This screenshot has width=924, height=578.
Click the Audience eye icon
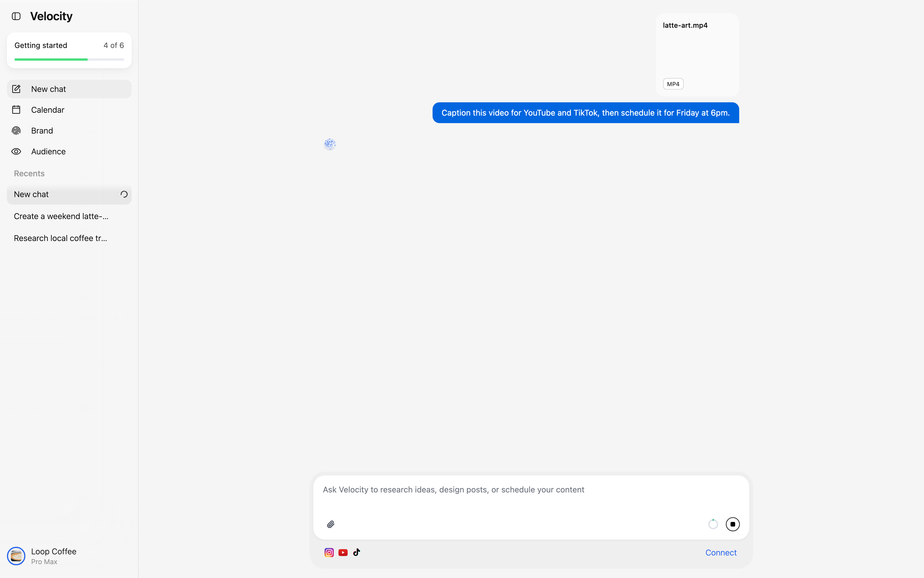[x=16, y=151]
